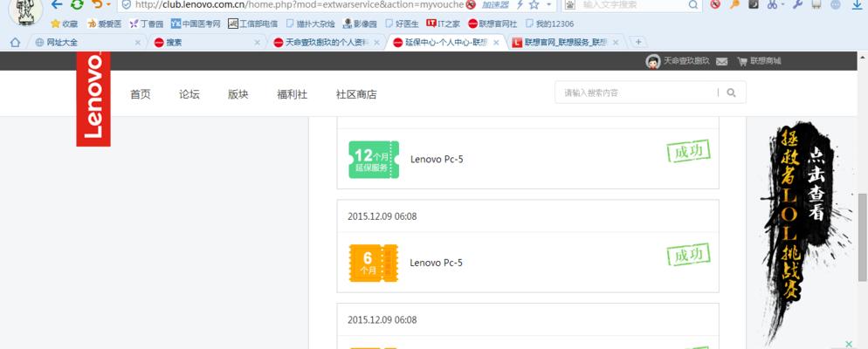
Task: Click the lightning bolt speed-mode icon
Action: tap(520, 4)
